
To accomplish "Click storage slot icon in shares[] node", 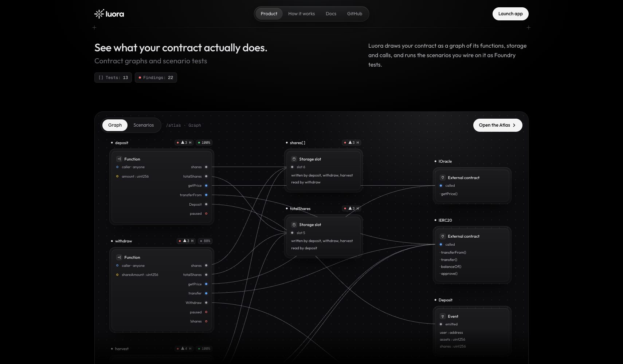I will [294, 159].
